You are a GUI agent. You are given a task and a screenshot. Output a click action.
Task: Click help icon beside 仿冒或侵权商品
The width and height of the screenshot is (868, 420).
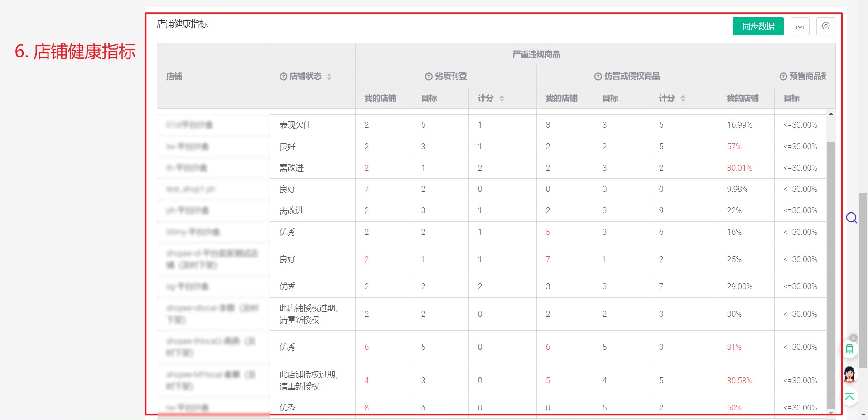(x=598, y=76)
